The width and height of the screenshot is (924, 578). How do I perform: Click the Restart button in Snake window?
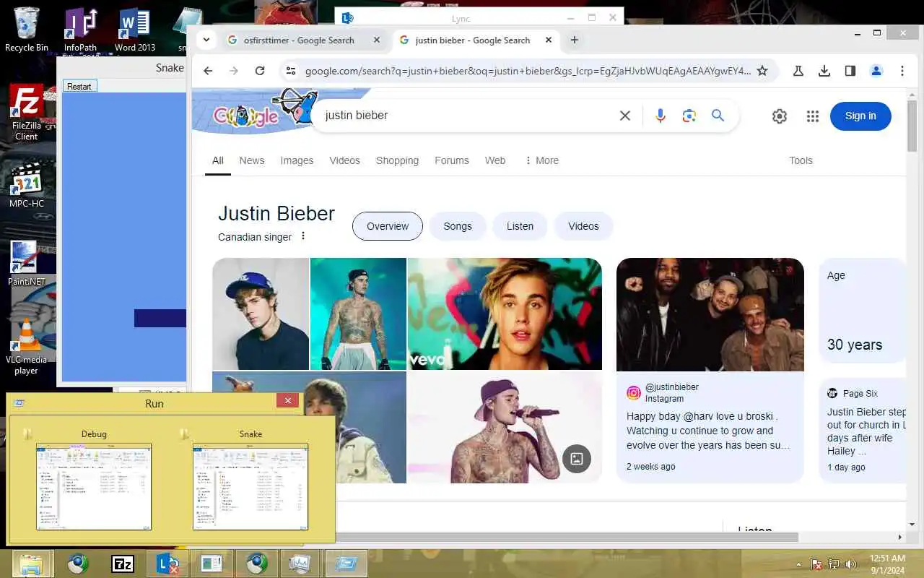[79, 86]
